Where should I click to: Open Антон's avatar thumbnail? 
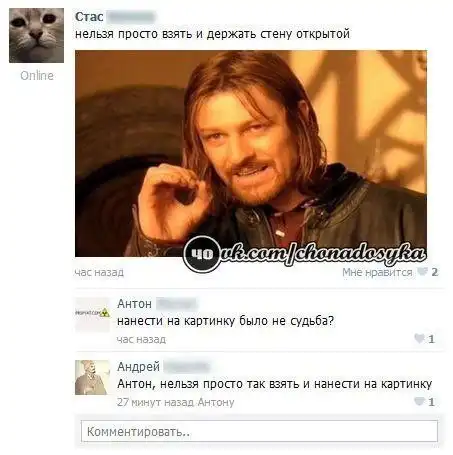(92, 315)
